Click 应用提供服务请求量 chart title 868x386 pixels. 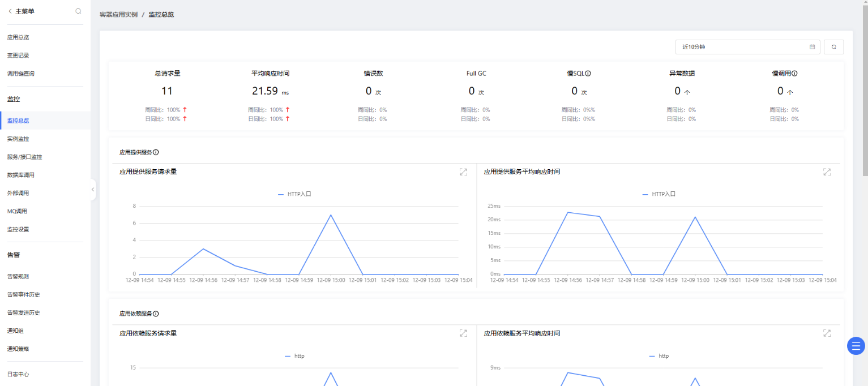(x=148, y=171)
